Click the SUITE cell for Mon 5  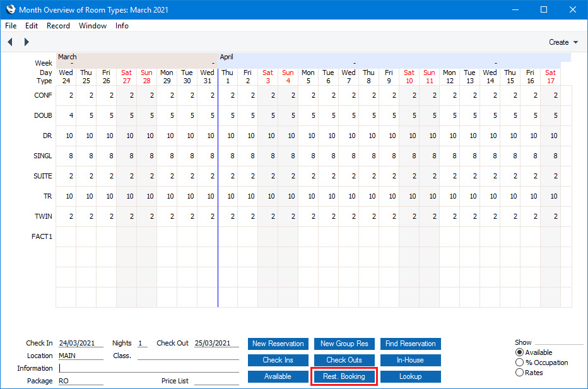309,176
